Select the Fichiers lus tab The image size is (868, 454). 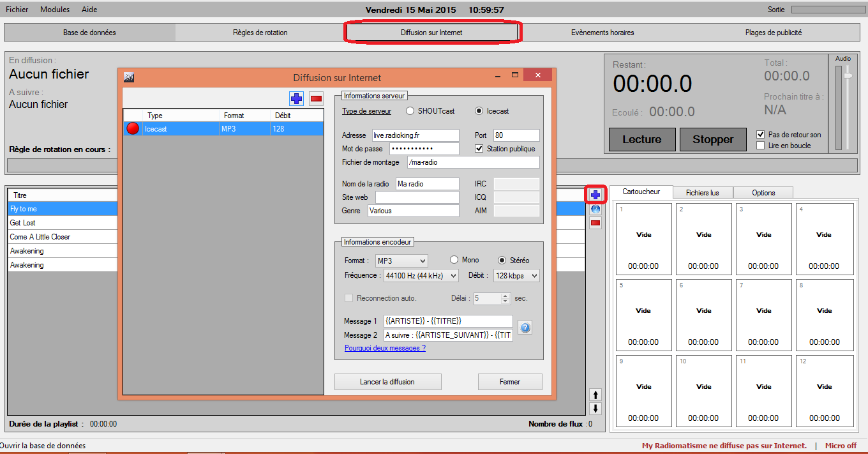702,193
